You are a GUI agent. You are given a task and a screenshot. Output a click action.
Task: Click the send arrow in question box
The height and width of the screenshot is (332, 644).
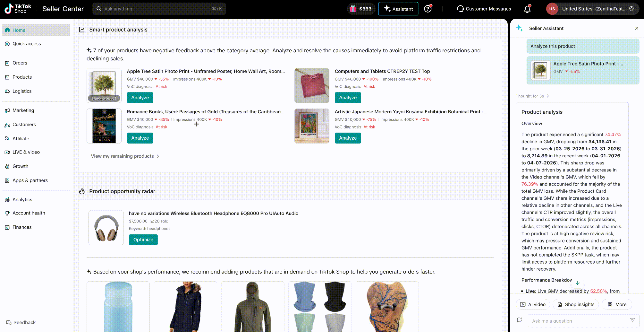tap(632, 320)
